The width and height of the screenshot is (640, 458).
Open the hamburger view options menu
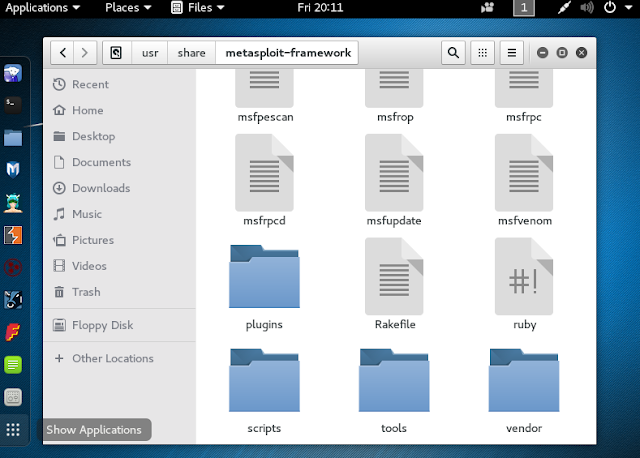pyautogui.click(x=512, y=53)
